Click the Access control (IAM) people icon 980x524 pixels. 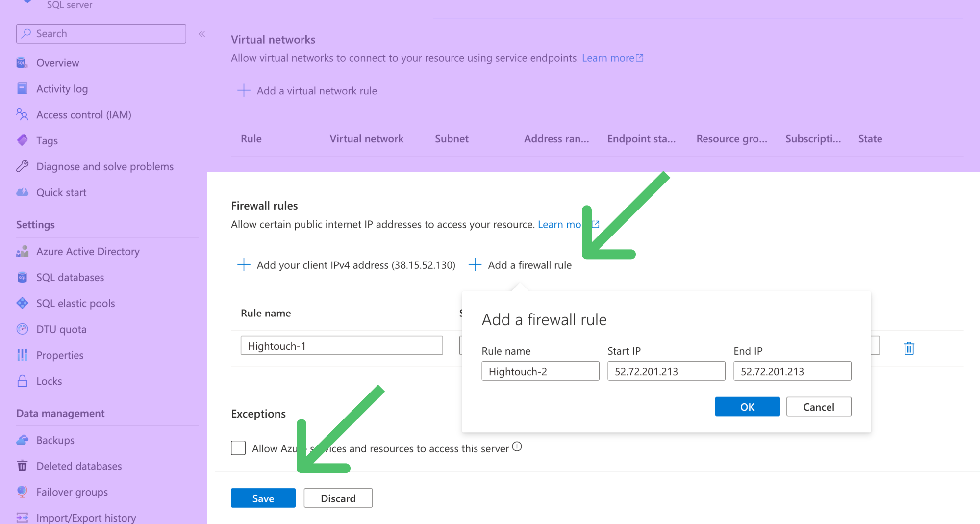pyautogui.click(x=22, y=115)
